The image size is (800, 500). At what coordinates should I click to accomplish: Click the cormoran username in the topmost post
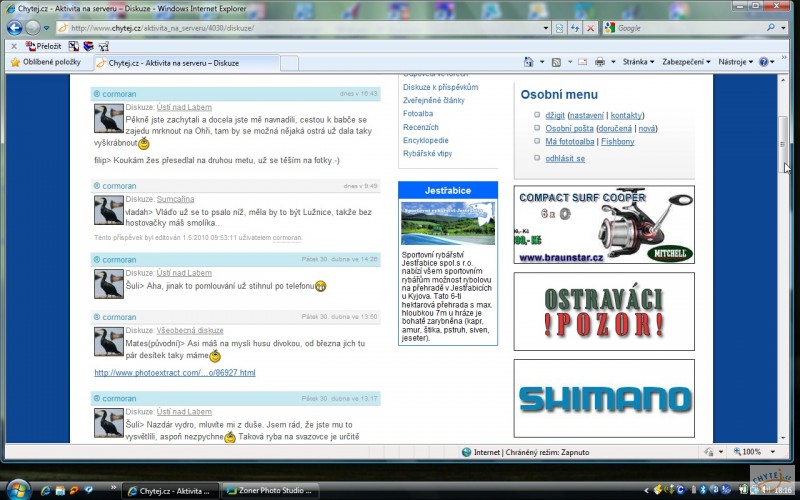[119, 94]
